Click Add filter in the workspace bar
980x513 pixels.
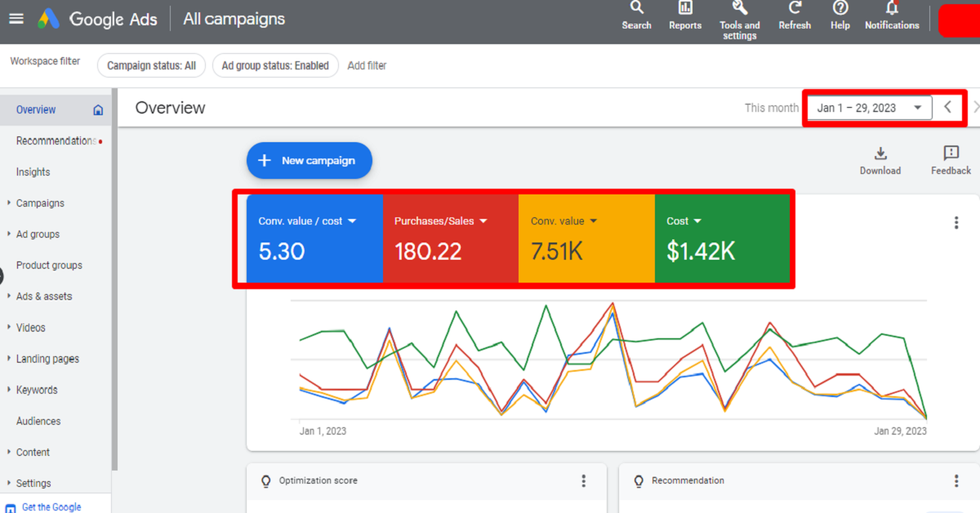click(367, 65)
